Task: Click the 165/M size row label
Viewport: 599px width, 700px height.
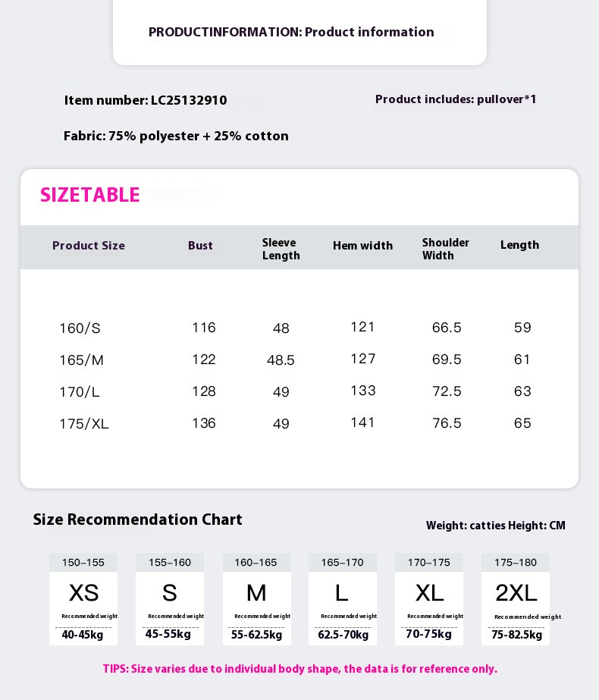Action: [81, 360]
